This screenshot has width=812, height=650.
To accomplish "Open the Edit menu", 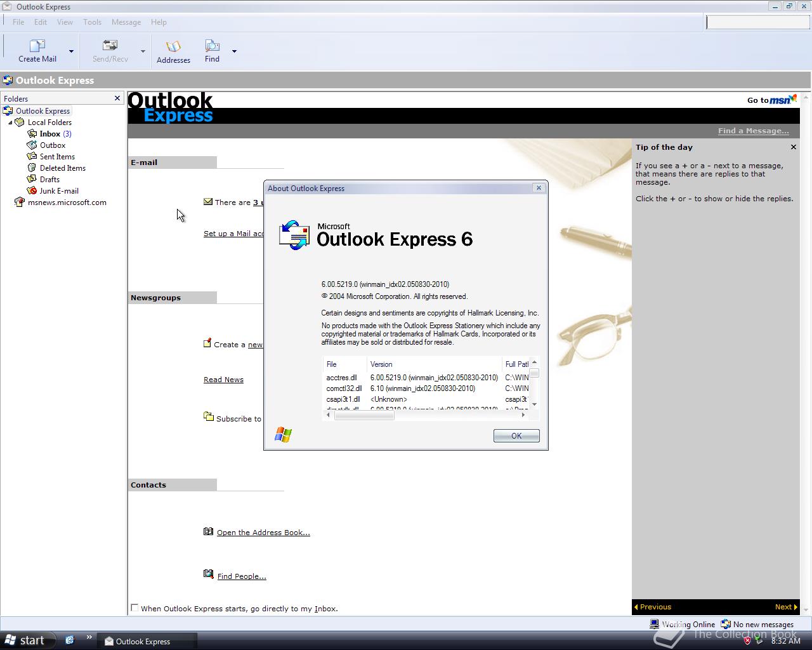I will (x=41, y=22).
